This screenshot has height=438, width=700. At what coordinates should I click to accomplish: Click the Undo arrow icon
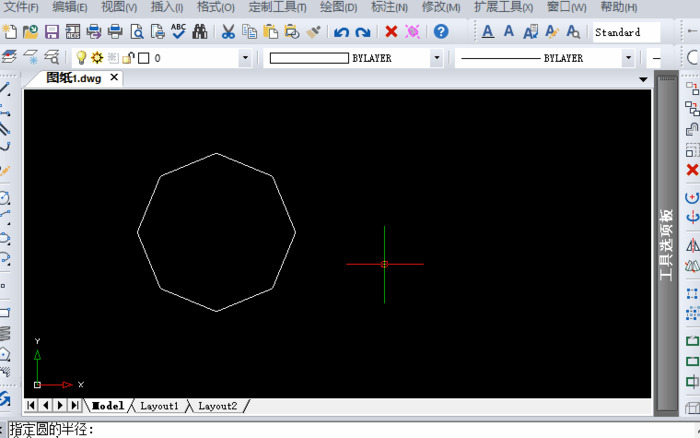click(341, 32)
